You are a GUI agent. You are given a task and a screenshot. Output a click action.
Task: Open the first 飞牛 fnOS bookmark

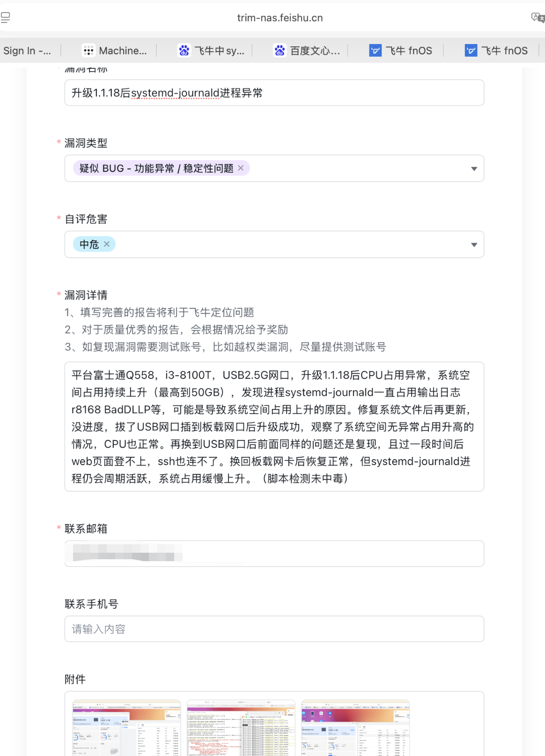(401, 51)
